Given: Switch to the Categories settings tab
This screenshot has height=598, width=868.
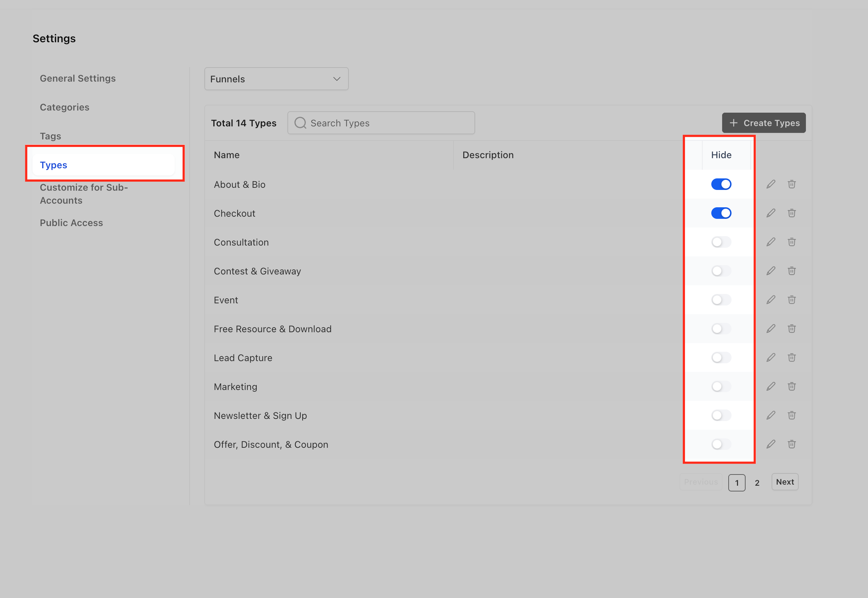Looking at the screenshot, I should pyautogui.click(x=64, y=107).
